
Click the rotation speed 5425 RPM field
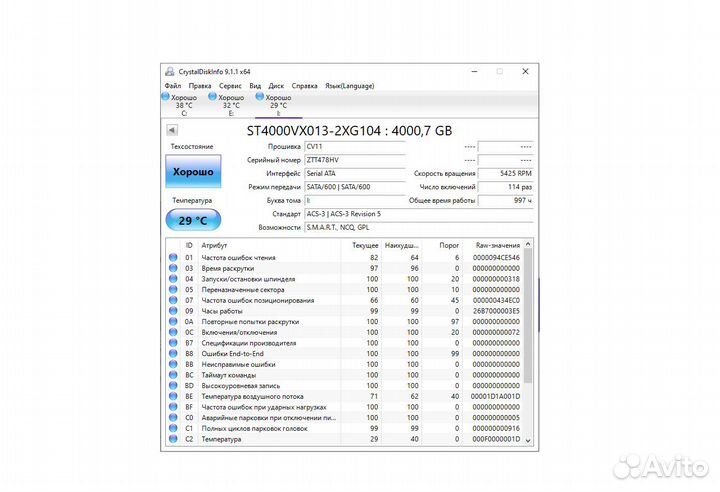(x=506, y=173)
